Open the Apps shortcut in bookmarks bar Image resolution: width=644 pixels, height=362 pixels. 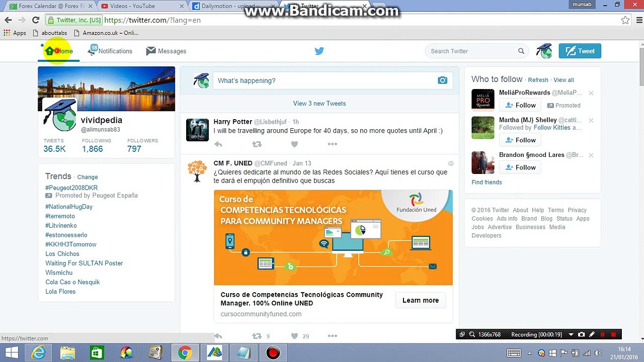15,33
